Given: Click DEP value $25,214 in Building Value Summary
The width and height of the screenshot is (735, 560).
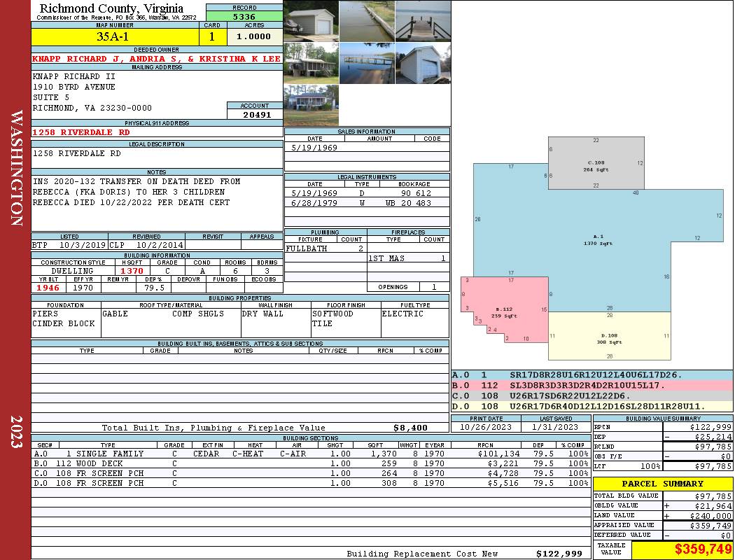Looking at the screenshot, I should [713, 437].
